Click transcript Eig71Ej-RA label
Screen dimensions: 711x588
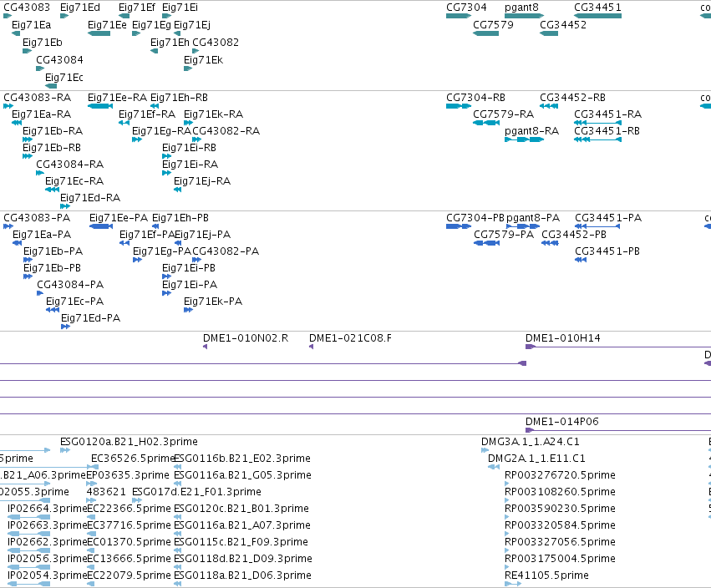pos(202,182)
